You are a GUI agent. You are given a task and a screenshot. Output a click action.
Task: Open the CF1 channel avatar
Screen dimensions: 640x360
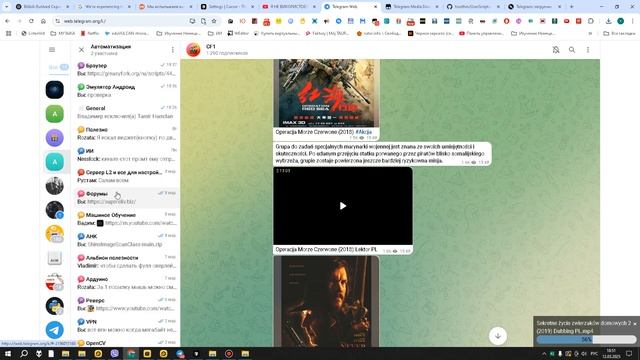193,50
